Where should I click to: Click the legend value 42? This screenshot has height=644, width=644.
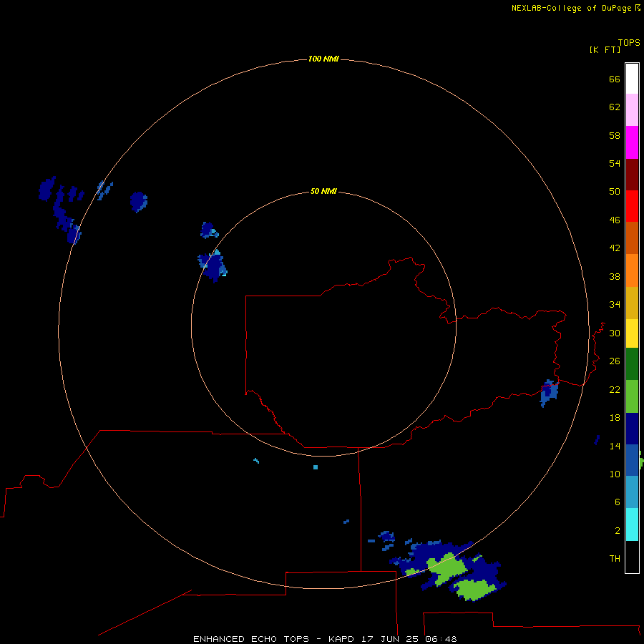pos(615,248)
